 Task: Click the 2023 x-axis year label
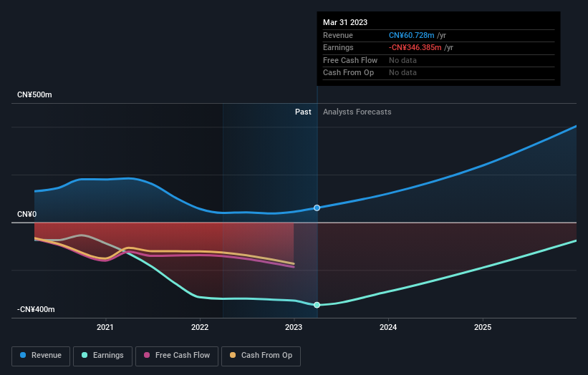[294, 328]
